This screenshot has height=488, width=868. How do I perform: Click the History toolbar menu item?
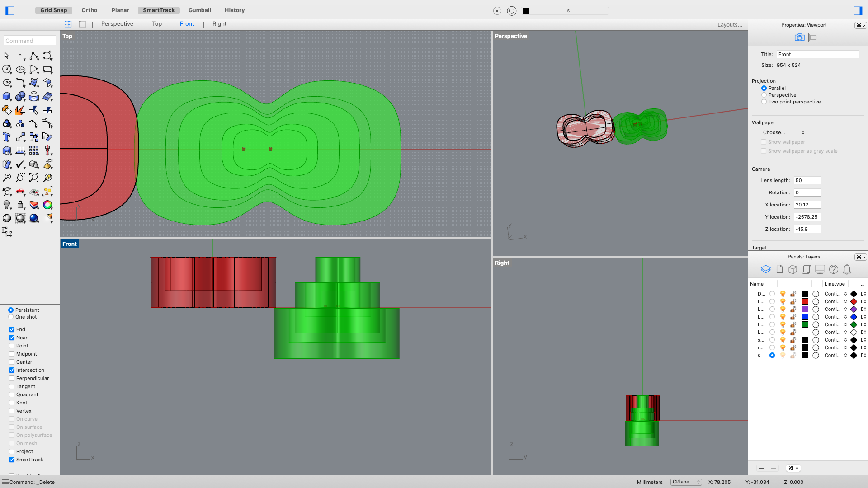coord(234,10)
